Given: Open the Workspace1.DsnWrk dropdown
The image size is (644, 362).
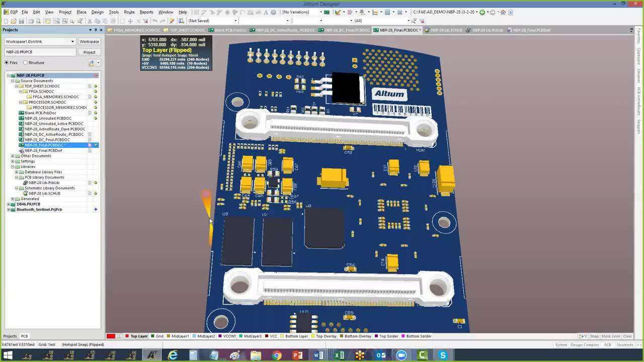Looking at the screenshot, I should (72, 42).
